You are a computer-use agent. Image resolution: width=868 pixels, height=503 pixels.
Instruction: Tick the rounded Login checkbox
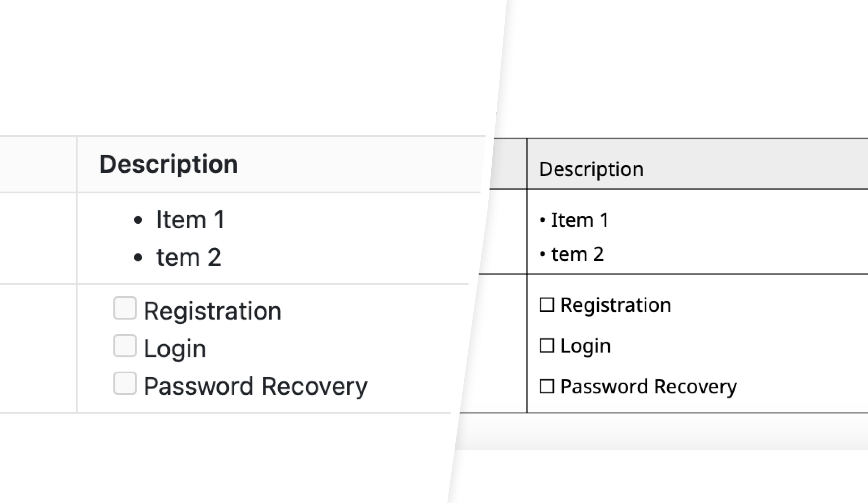[x=125, y=346]
